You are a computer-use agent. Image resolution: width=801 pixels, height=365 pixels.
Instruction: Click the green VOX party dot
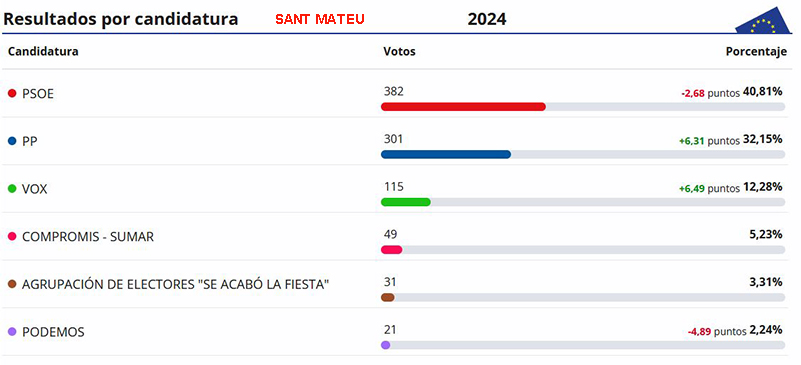coord(13,189)
